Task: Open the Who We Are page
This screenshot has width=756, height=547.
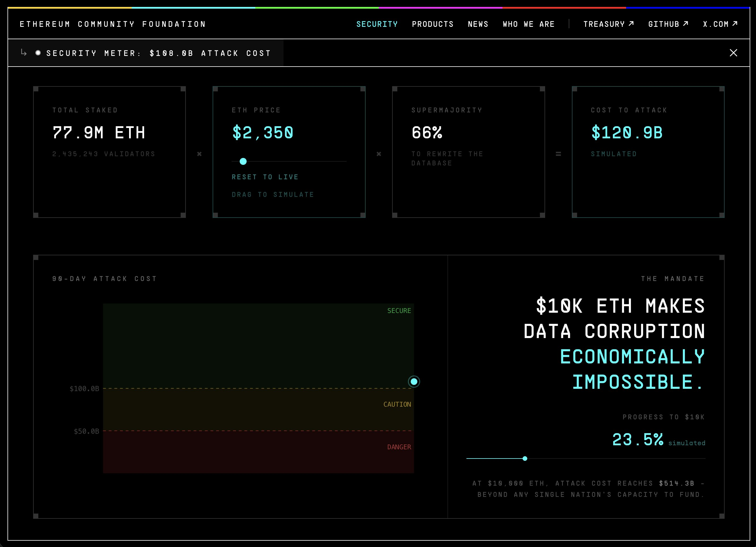Action: click(529, 24)
